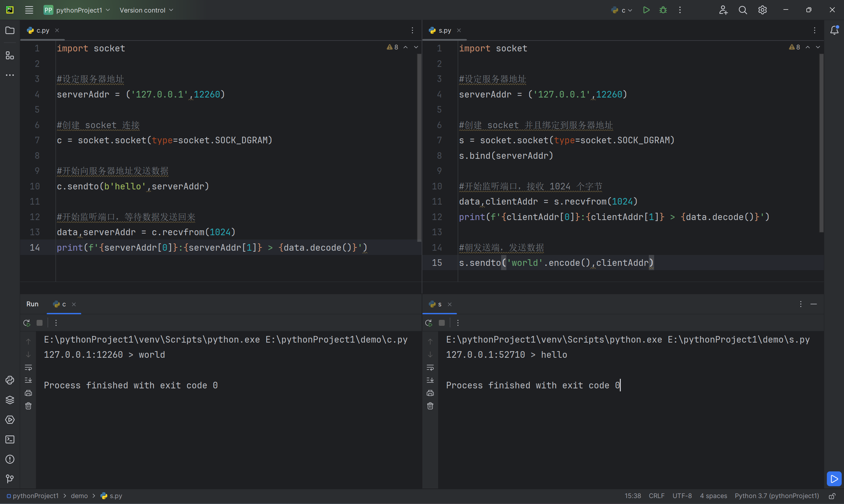Viewport: 844px width, 504px height.
Task: Run the current configuration c
Action: [646, 10]
